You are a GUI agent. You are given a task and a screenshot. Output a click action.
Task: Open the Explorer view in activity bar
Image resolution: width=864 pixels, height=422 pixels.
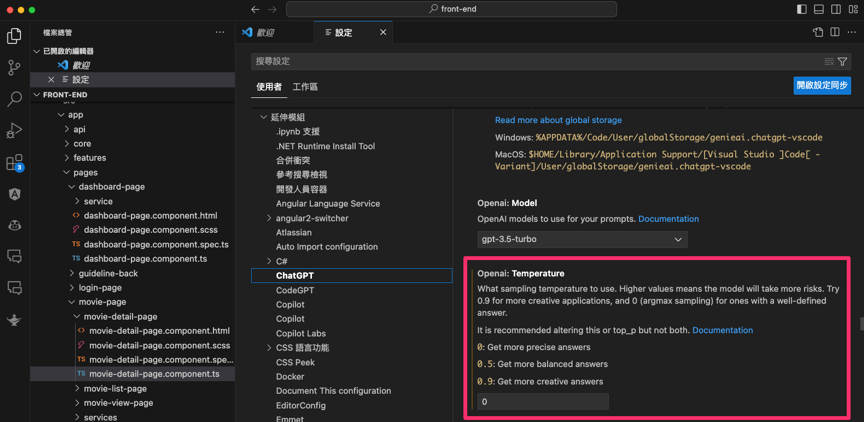pos(14,36)
